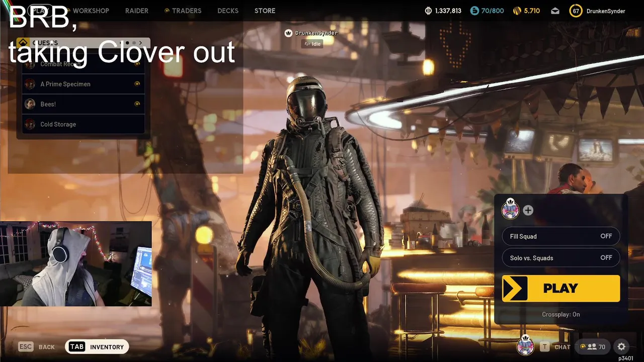
Task: Click the 5,710 currency amount
Action: pyautogui.click(x=532, y=11)
